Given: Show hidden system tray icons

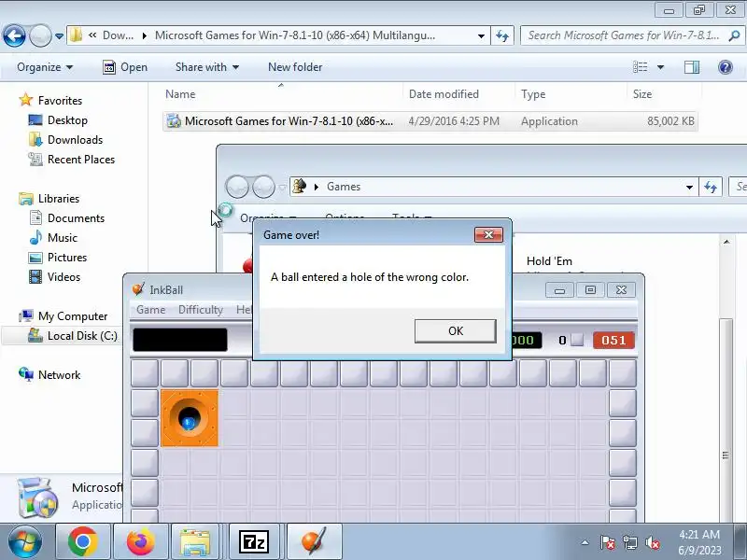Looking at the screenshot, I should point(585,542).
